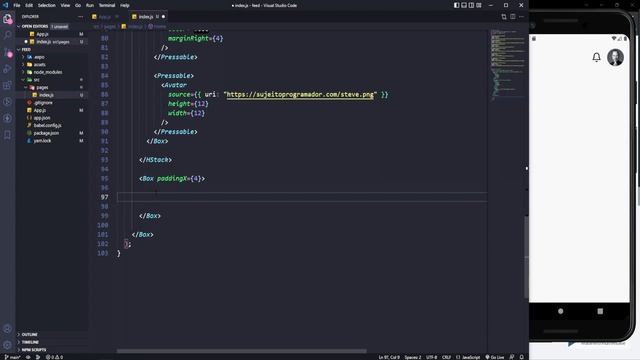Screen dimensions: 640x360
Task: Click the bookmark icon in the activity bar
Action: [7, 135]
